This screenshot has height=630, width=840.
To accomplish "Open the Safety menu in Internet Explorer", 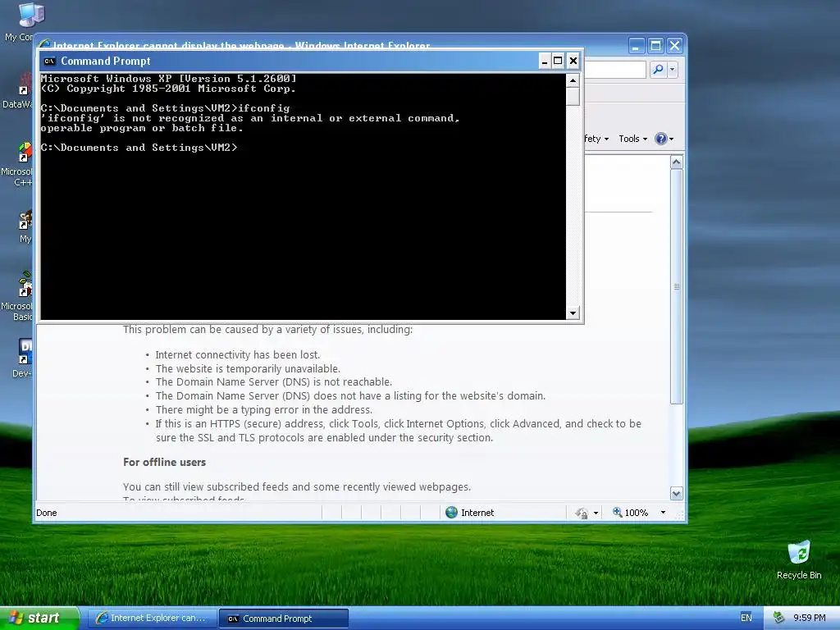I will pyautogui.click(x=597, y=139).
